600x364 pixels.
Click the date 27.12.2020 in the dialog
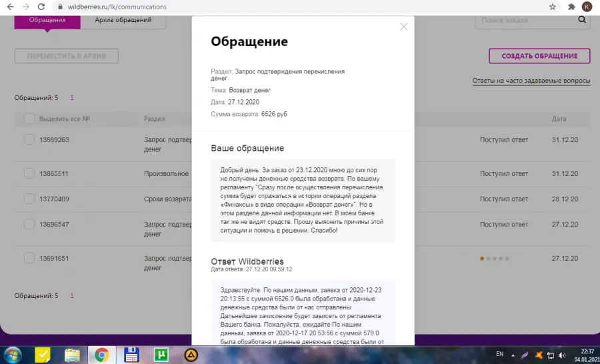(x=244, y=102)
